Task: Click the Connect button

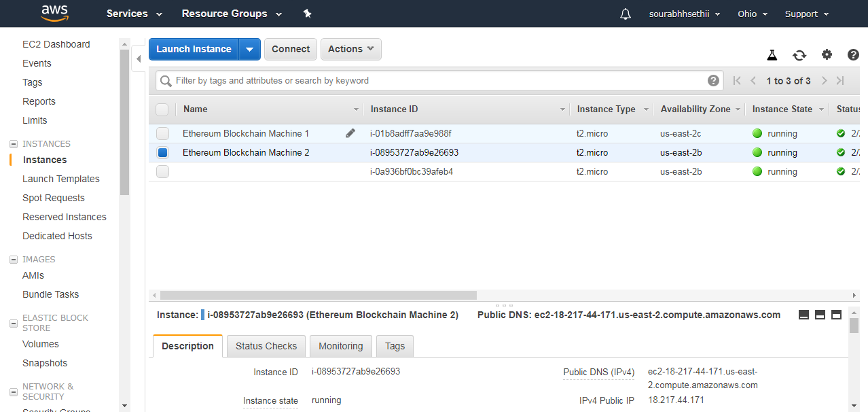Action: [290, 49]
